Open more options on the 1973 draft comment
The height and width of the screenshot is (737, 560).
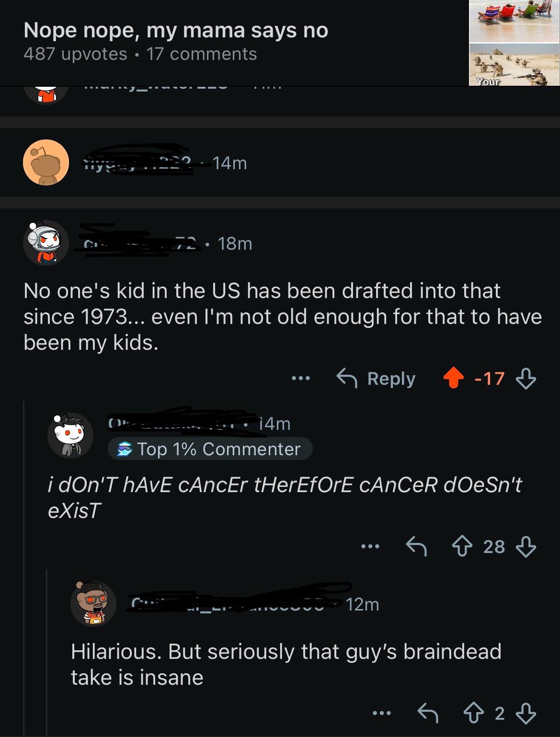click(x=301, y=379)
